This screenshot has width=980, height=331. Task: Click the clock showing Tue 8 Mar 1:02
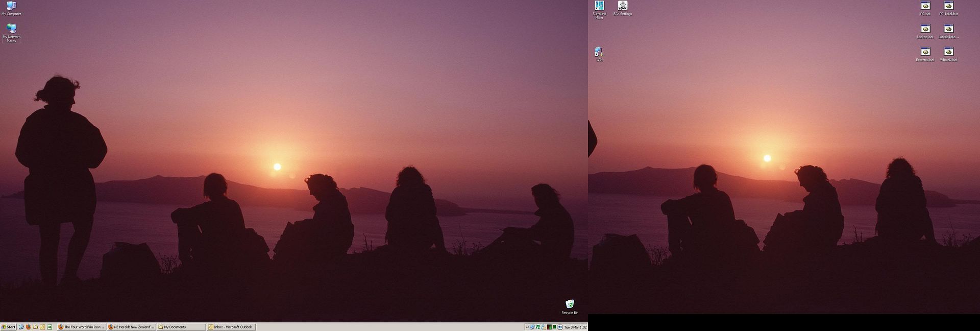[575, 327]
